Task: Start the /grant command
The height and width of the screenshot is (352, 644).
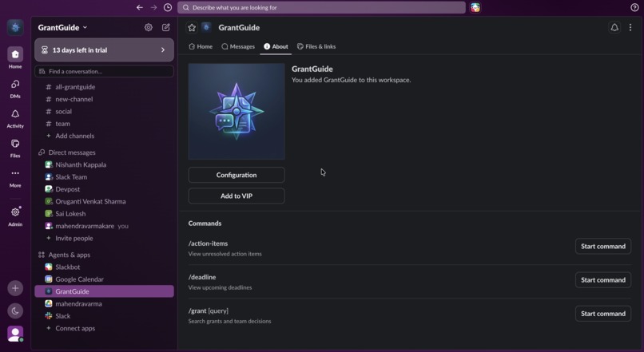Action: [x=603, y=314]
